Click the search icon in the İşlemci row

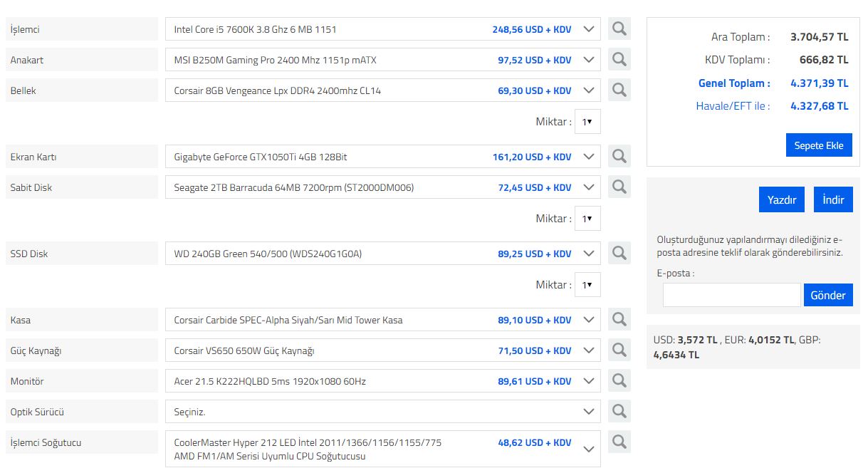tap(619, 28)
